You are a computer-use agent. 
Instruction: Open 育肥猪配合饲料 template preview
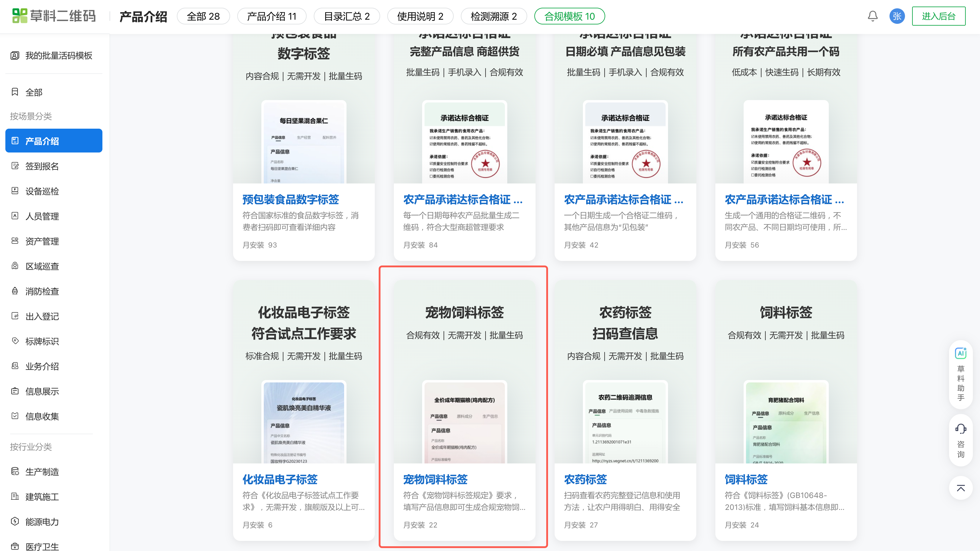(x=786, y=422)
